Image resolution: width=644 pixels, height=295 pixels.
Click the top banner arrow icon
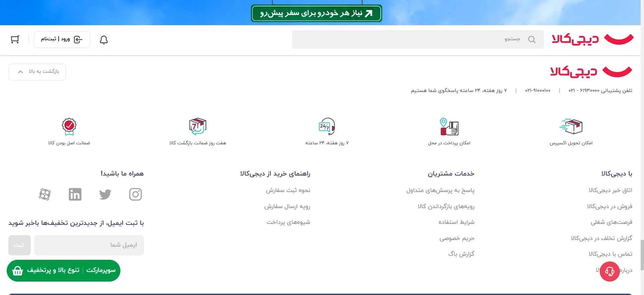tap(369, 13)
